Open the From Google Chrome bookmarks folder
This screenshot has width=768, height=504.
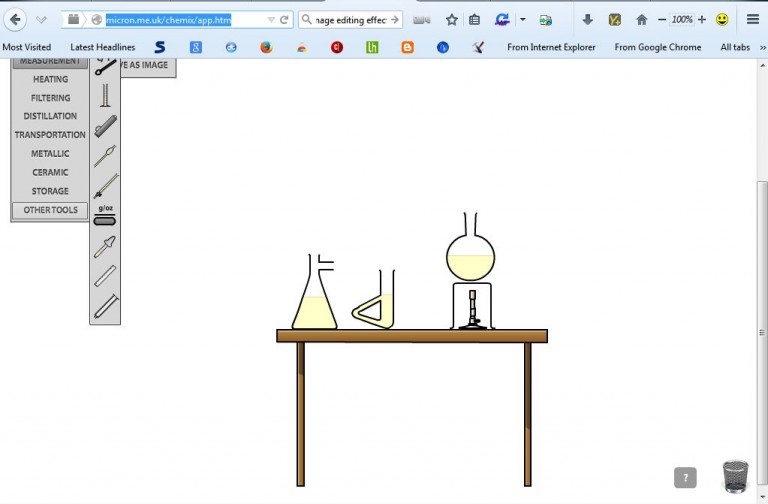[x=658, y=47]
